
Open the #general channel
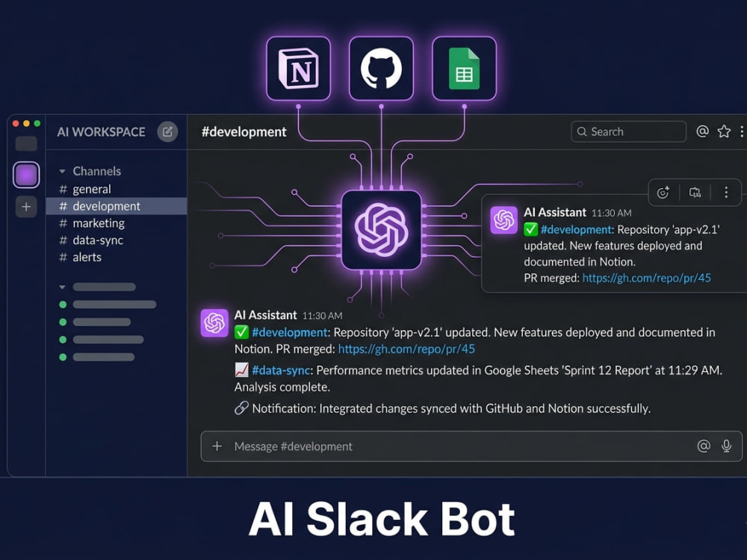point(117,189)
